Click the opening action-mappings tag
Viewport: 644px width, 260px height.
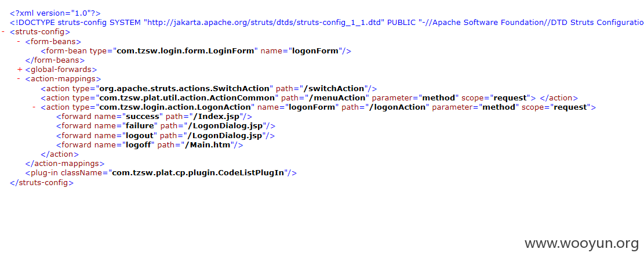coord(63,78)
